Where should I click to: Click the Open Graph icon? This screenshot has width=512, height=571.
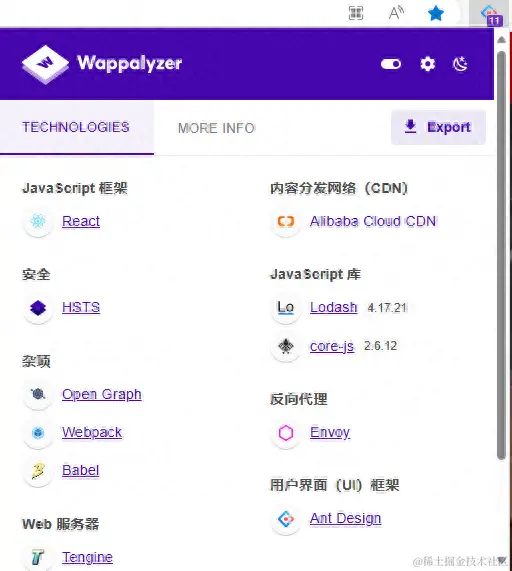38,394
